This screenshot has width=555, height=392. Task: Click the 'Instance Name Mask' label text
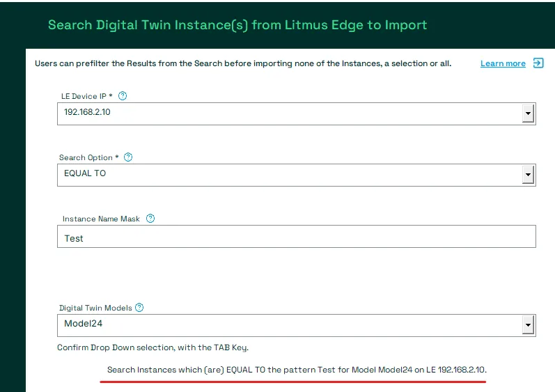pos(101,219)
